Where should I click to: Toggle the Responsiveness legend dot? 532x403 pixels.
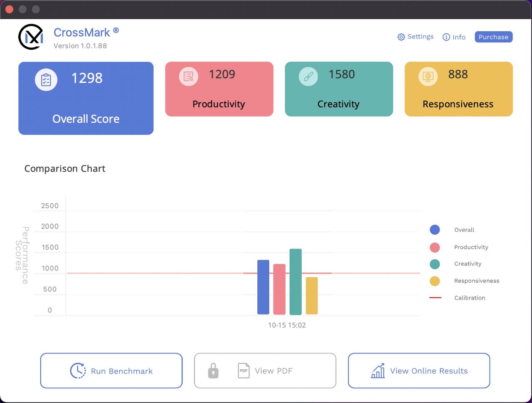(435, 281)
